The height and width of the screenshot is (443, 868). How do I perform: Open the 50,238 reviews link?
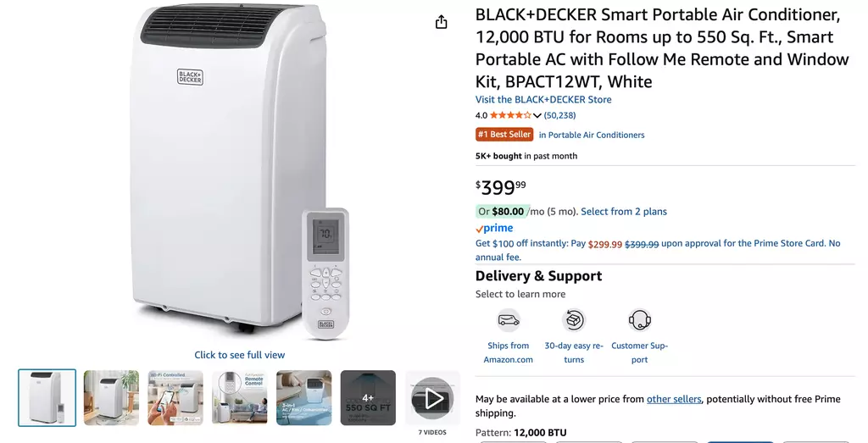click(559, 115)
